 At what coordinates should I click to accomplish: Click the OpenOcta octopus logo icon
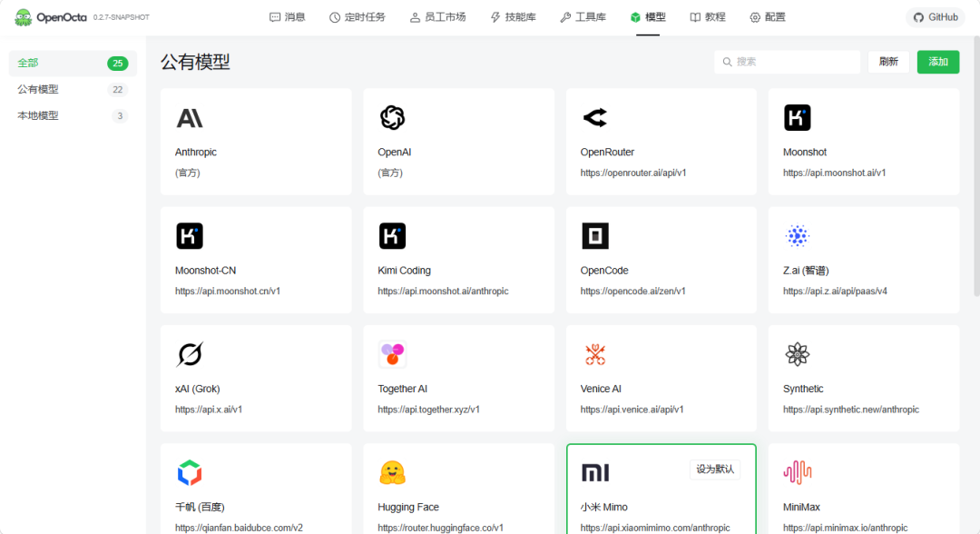[x=23, y=17]
